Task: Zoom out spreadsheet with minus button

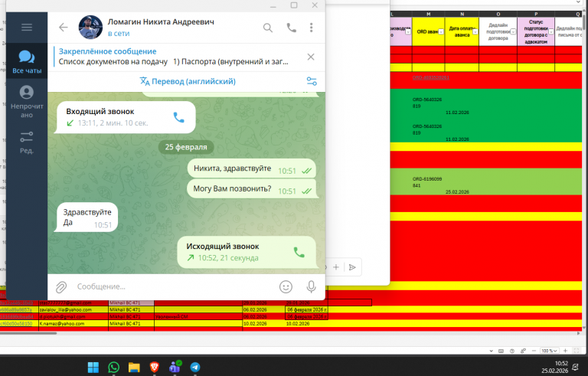Action: [x=534, y=351]
